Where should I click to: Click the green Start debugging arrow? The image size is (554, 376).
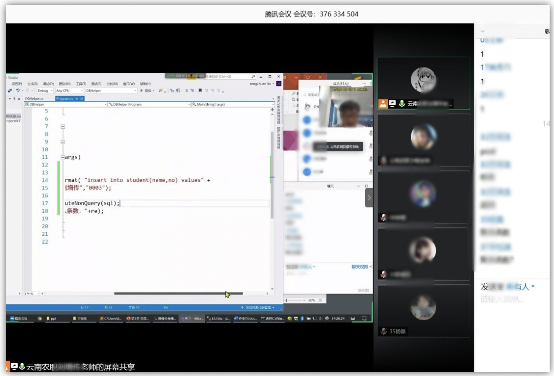[141, 91]
